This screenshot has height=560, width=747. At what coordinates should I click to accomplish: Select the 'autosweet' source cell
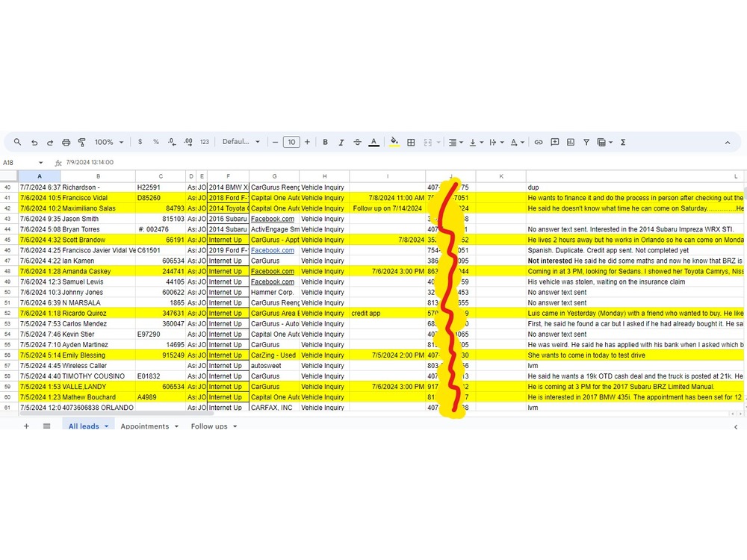[x=274, y=366]
